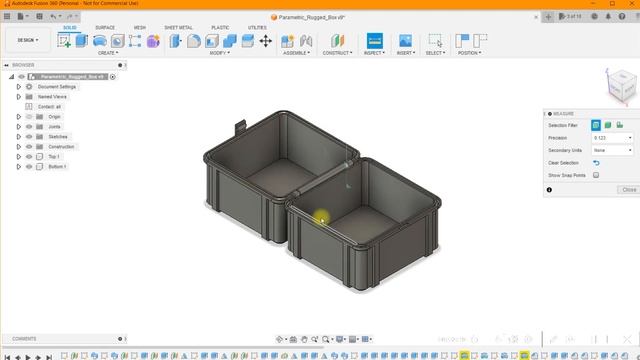The width and height of the screenshot is (640, 360).
Task: Toggle visibility of Top:1 component
Action: [x=29, y=157]
